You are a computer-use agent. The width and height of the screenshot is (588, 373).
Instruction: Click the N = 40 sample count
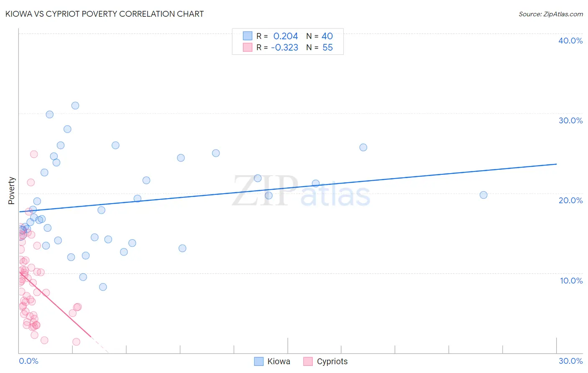320,36
